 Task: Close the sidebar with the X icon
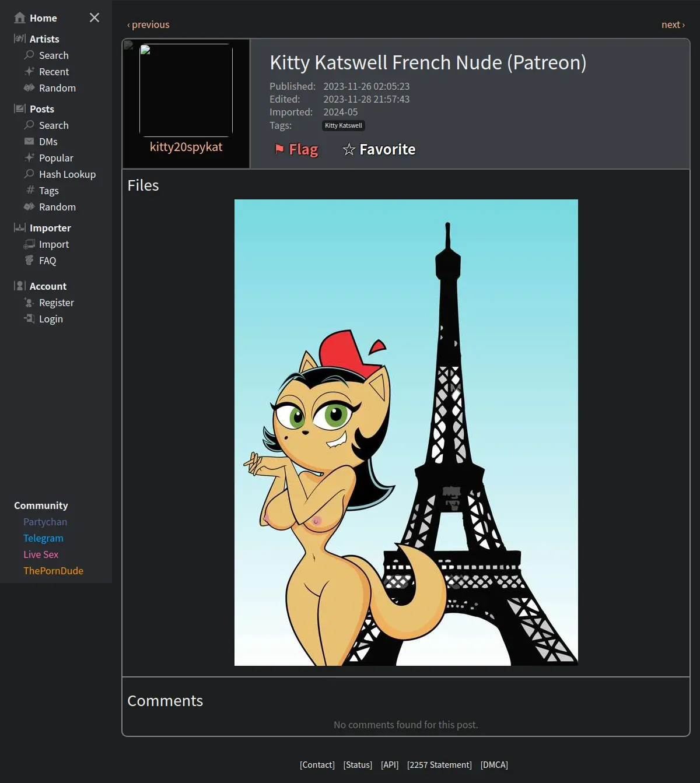94,17
